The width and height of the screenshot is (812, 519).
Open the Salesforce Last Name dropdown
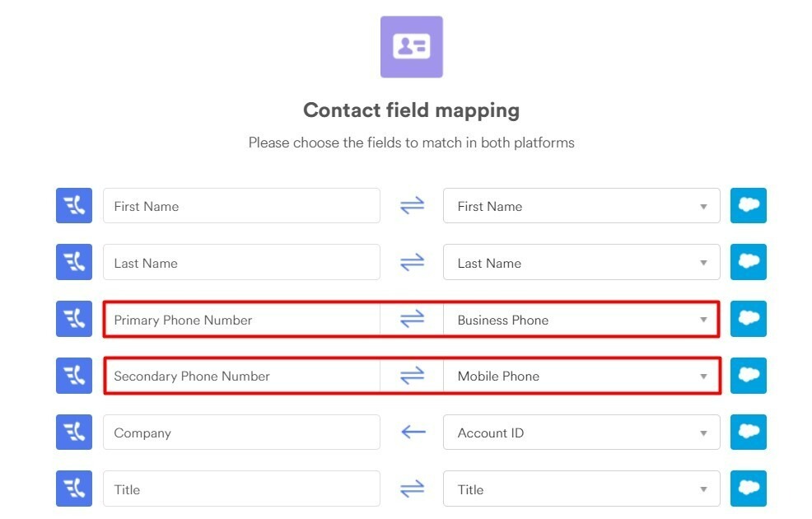pyautogui.click(x=581, y=262)
